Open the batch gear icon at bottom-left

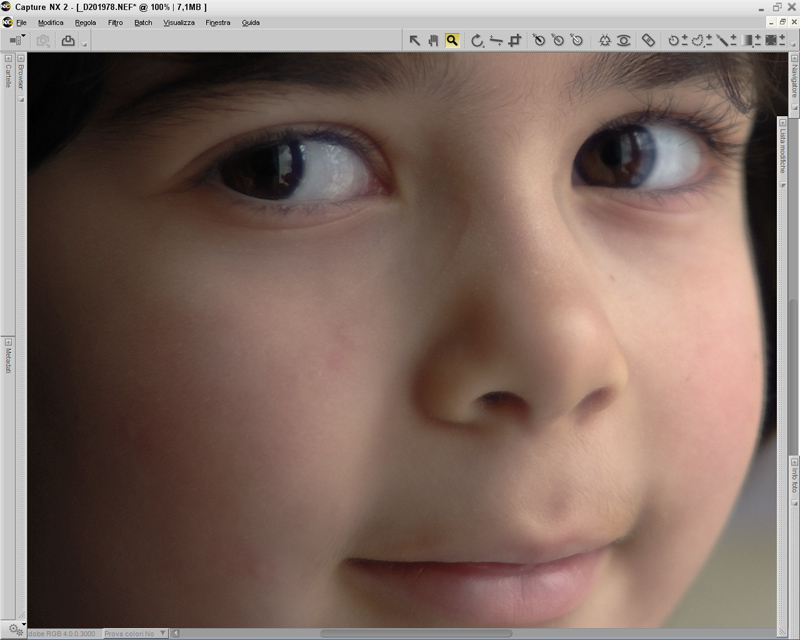[x=16, y=629]
